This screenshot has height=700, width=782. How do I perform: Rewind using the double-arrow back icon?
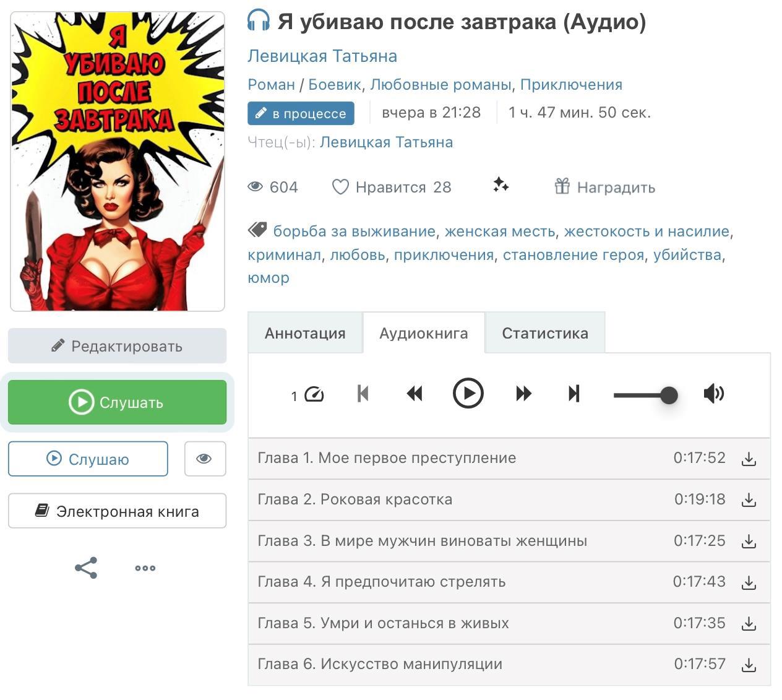coord(415,394)
